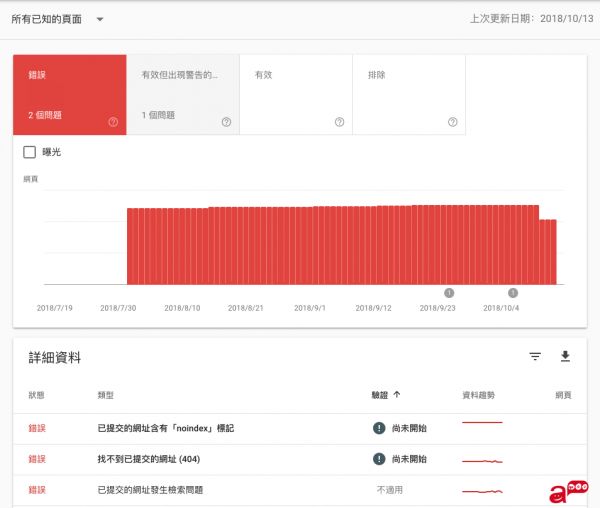Click trend sparkline in noindex row
Viewport: 600px width, 508px height.
(x=482, y=422)
